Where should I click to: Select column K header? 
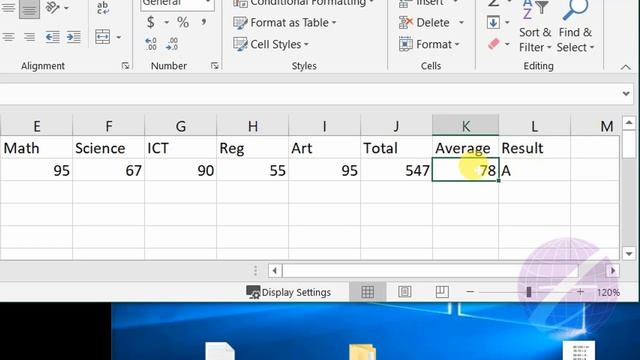click(x=465, y=126)
